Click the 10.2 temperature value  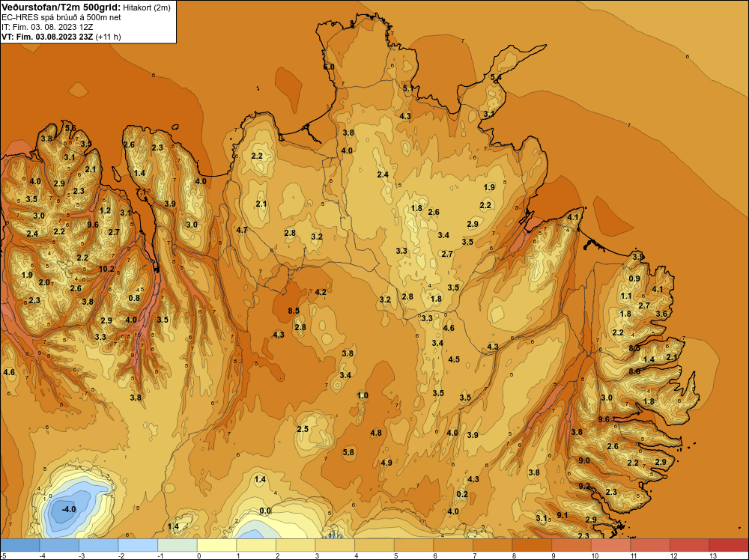(106, 269)
